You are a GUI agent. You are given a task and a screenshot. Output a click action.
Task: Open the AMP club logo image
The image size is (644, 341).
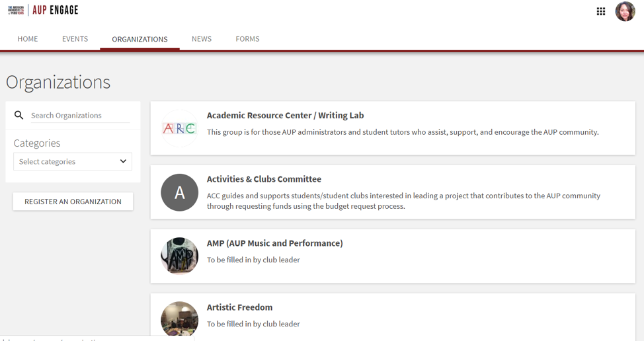pyautogui.click(x=179, y=256)
